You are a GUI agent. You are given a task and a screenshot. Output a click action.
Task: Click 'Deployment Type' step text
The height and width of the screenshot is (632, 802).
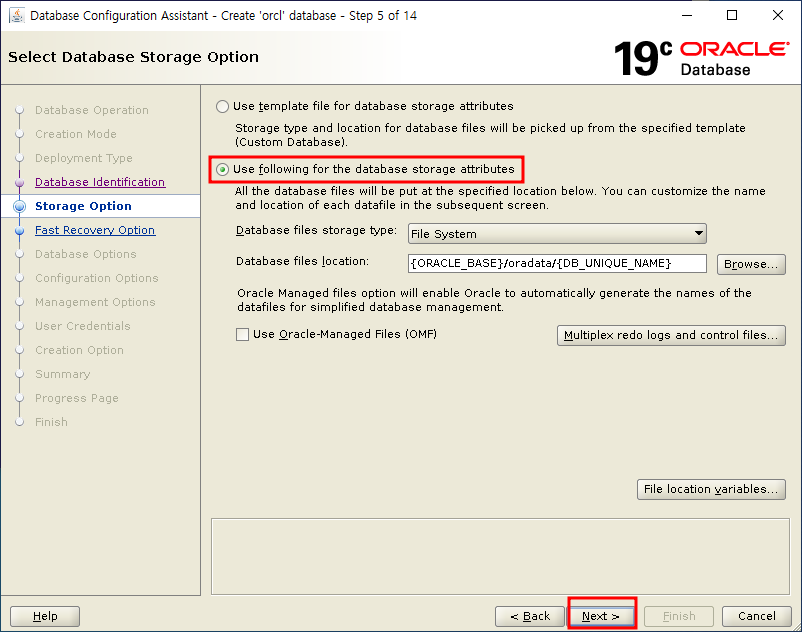pos(84,159)
